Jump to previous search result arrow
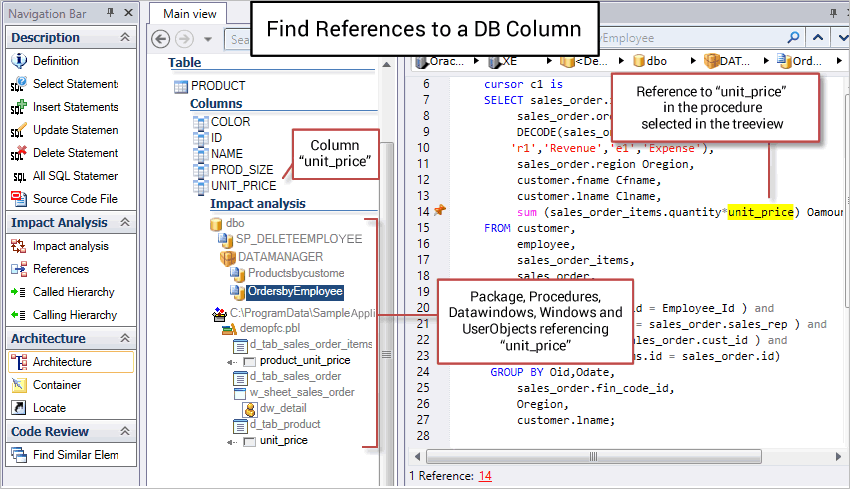Image resolution: width=850 pixels, height=489 pixels. click(817, 37)
